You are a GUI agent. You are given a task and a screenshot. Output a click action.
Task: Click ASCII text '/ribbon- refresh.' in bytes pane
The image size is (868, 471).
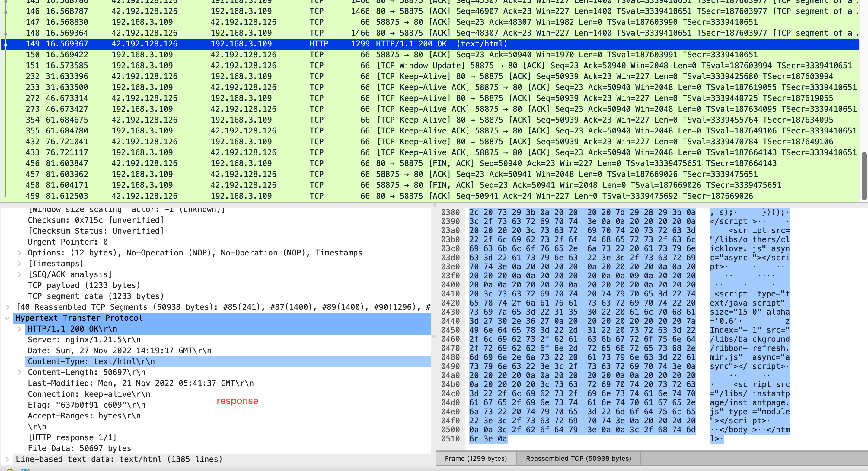coord(750,348)
